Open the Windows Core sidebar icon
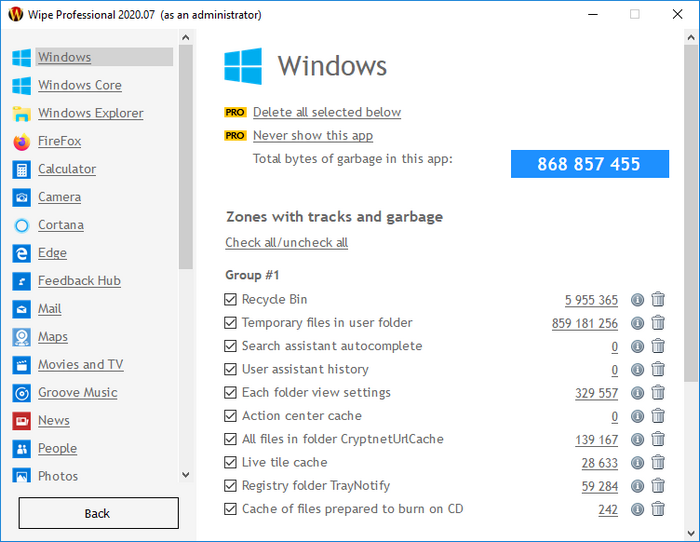Screen dimensions: 700x542 (21, 85)
